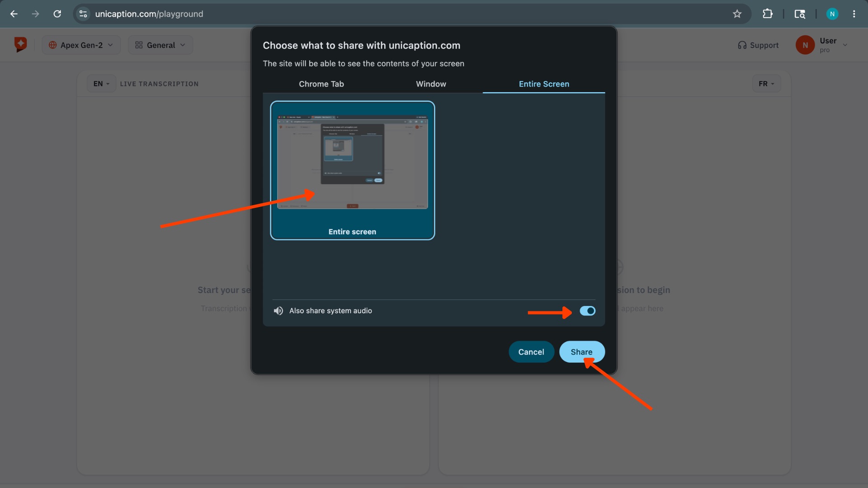Open the browser extensions puzzle icon
The height and width of the screenshot is (488, 868).
click(x=767, y=14)
